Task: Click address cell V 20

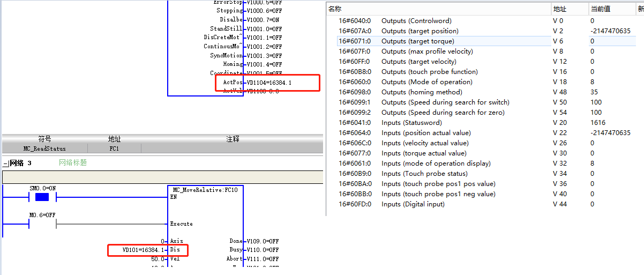Action: click(560, 123)
